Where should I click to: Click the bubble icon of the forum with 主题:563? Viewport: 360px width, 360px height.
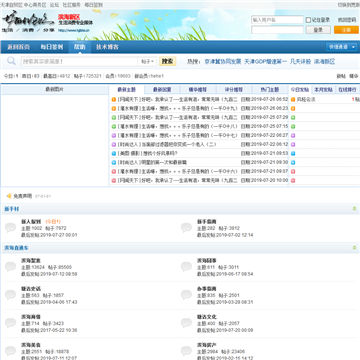(x=10, y=295)
